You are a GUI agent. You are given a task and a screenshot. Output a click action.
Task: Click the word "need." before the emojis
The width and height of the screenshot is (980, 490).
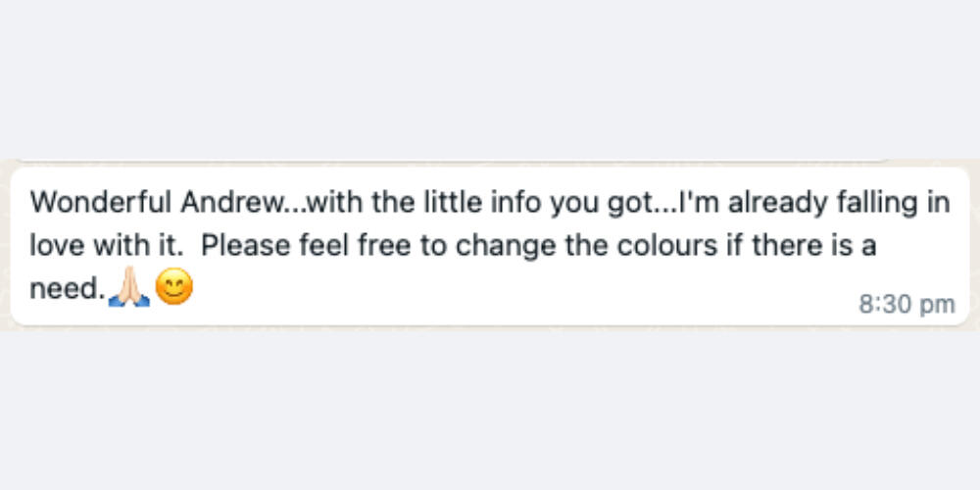pyautogui.click(x=67, y=288)
